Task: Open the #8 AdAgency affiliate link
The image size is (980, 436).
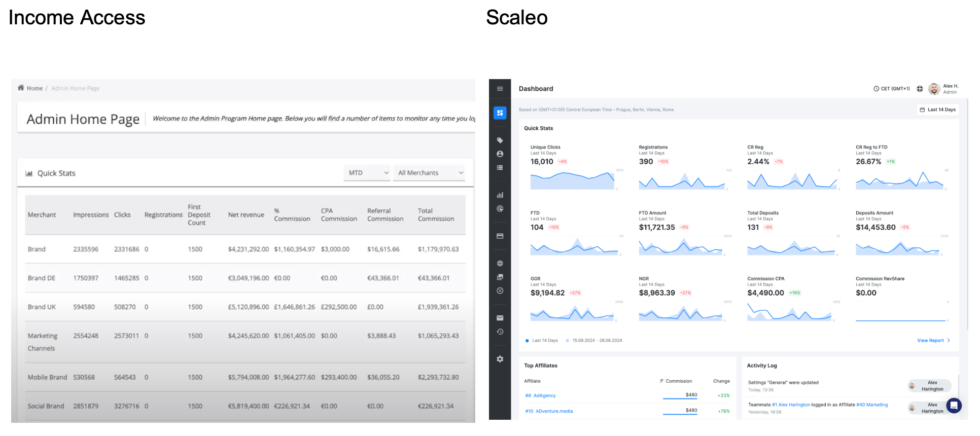Action: (540, 396)
